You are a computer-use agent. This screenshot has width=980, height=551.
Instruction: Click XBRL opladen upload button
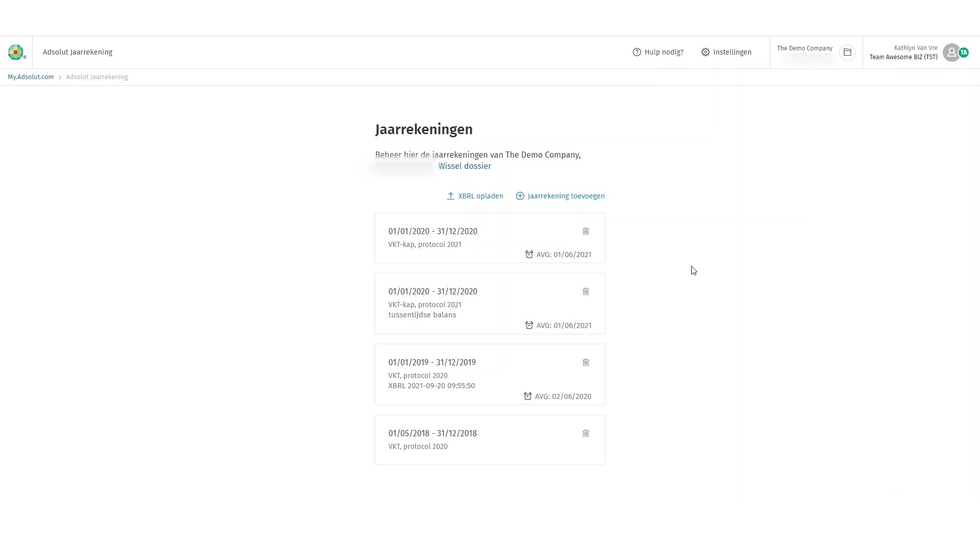point(475,196)
